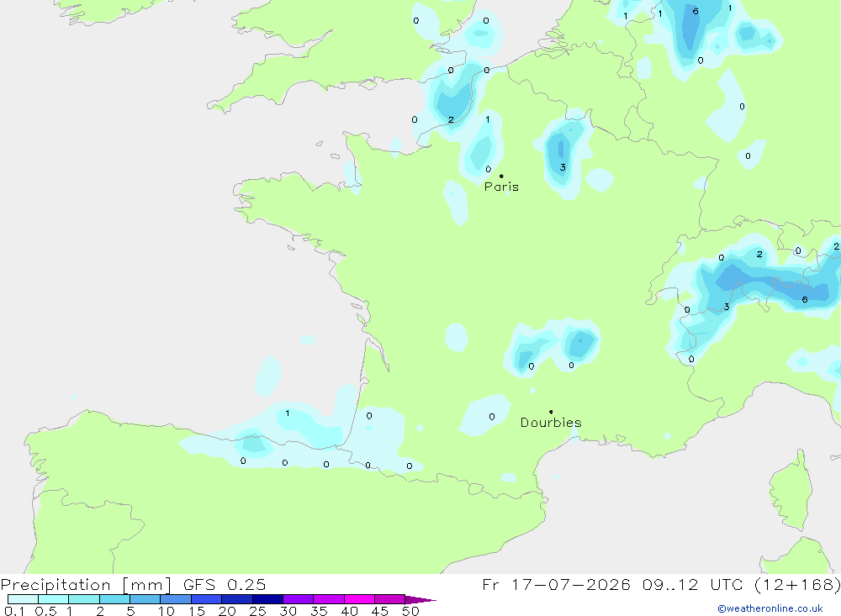Click the value 6 over the Alps
Image resolution: width=841 pixels, height=616 pixels.
tap(805, 300)
